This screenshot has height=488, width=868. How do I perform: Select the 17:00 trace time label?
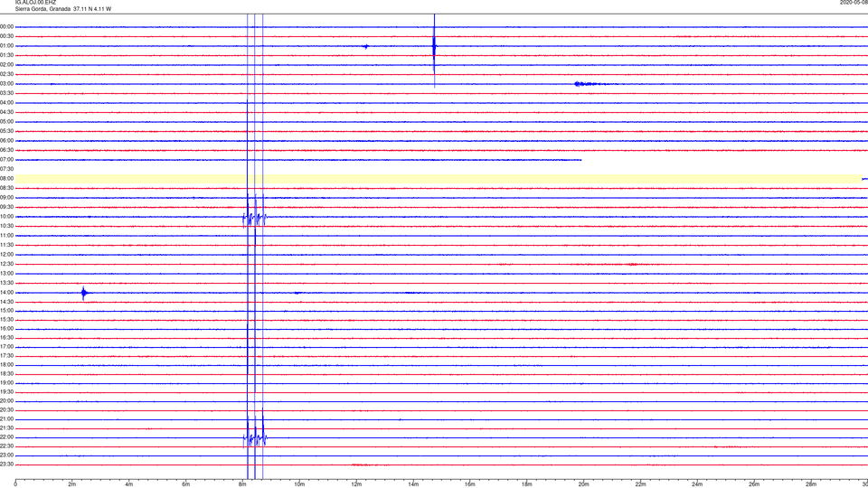tap(6, 347)
